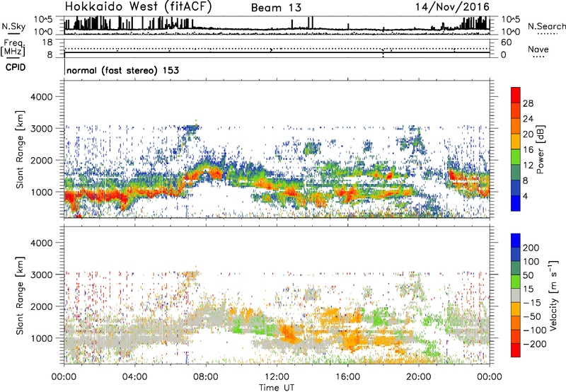Pick the Velocity colorbar segment between 100 and 200
The image size is (566, 392).
tap(516, 254)
